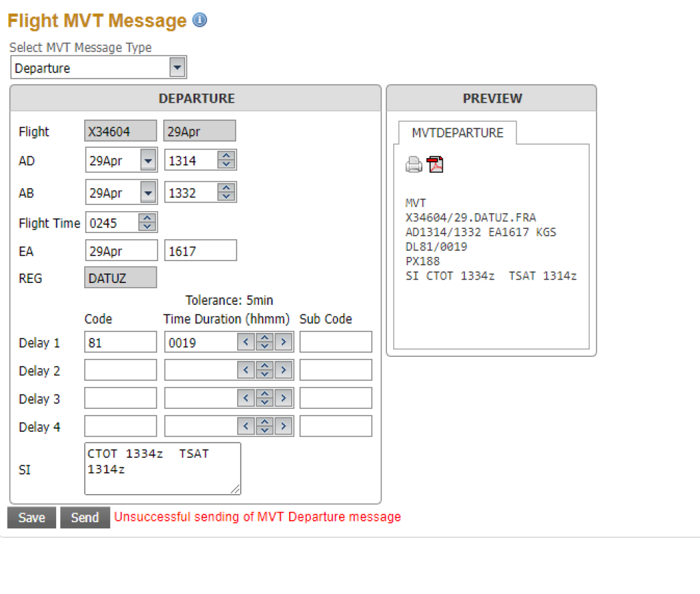This screenshot has width=700, height=594.
Task: Open the AB date dropdown
Action: (x=148, y=193)
